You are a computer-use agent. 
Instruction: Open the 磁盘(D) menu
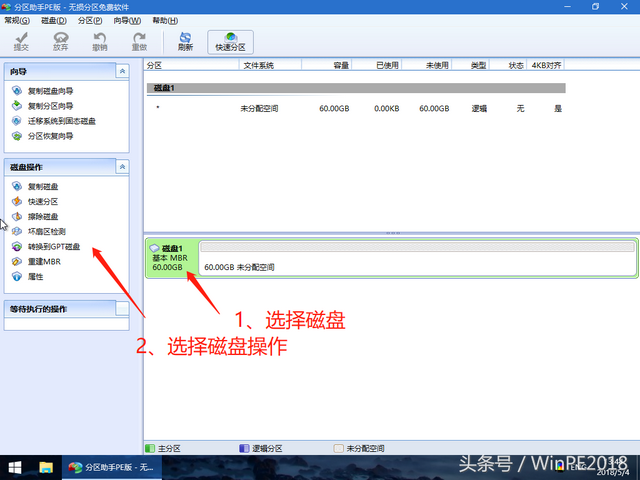[55, 20]
